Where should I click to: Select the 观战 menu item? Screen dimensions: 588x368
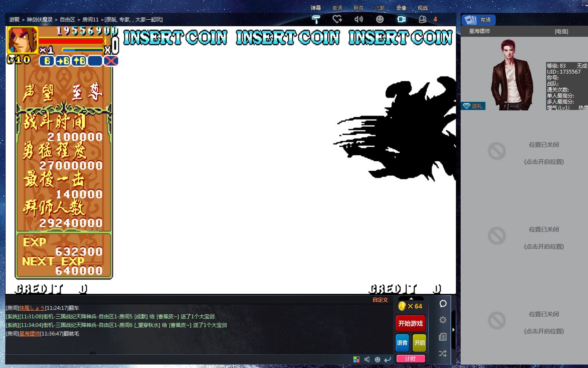[423, 8]
